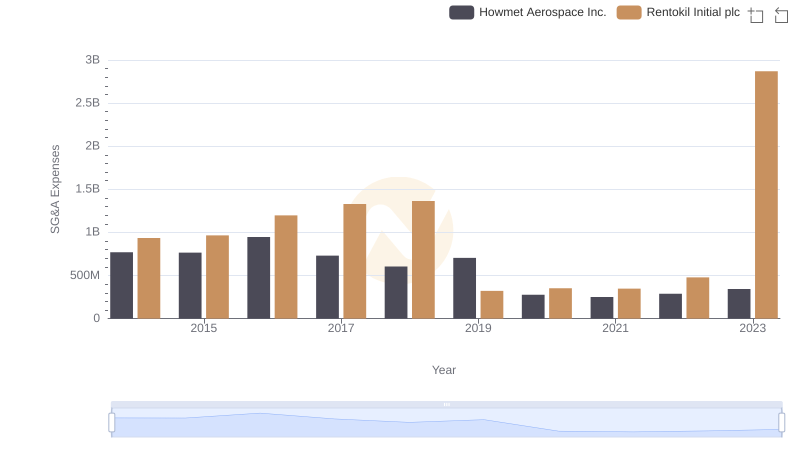Viewport: 800px width, 461px height.
Task: Click the Rentokil 2017 bar
Action: 355,261
